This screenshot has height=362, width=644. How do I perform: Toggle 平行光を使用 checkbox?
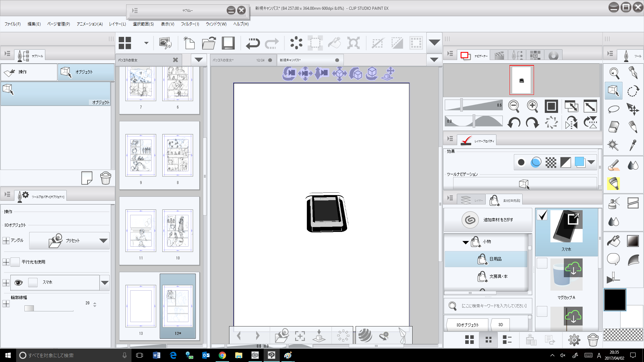(15, 262)
